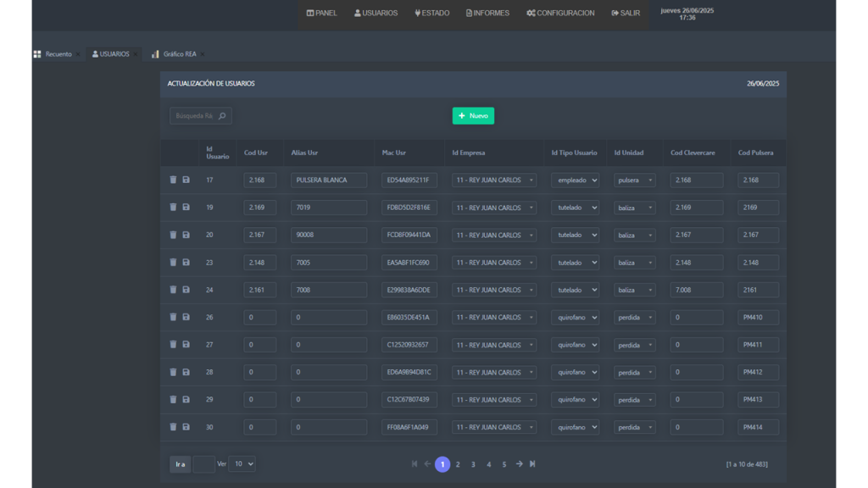Screen dimensions: 868x488
Task: Open the USUARIOS top menu
Action: (376, 13)
